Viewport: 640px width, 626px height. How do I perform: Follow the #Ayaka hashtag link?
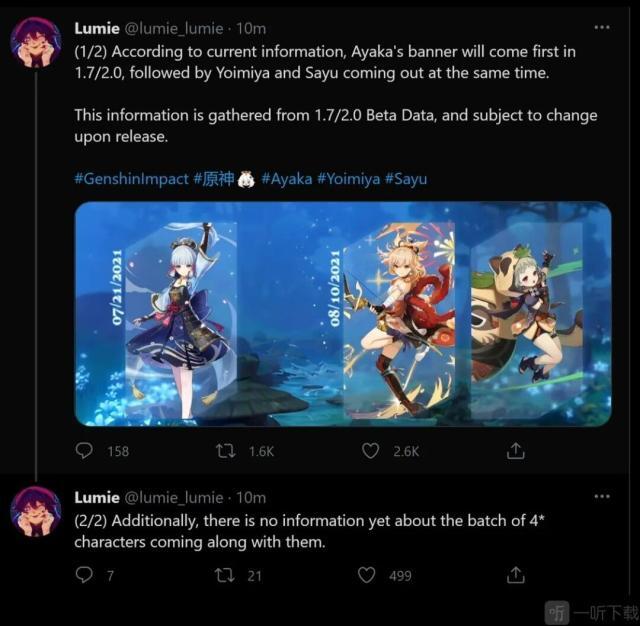287,179
